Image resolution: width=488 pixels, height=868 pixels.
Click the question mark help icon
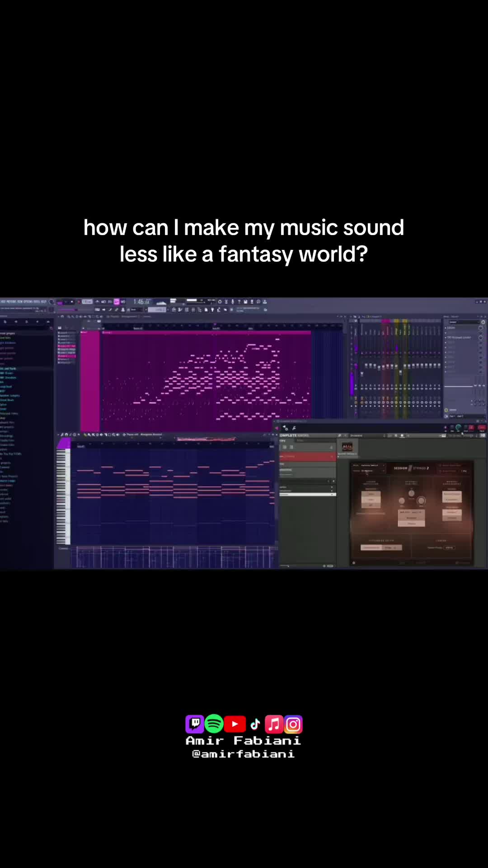point(239,302)
